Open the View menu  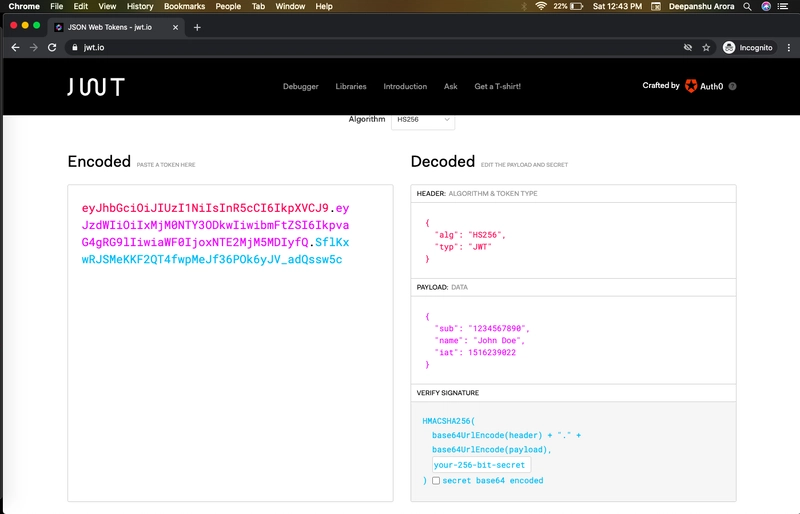pyautogui.click(x=107, y=6)
